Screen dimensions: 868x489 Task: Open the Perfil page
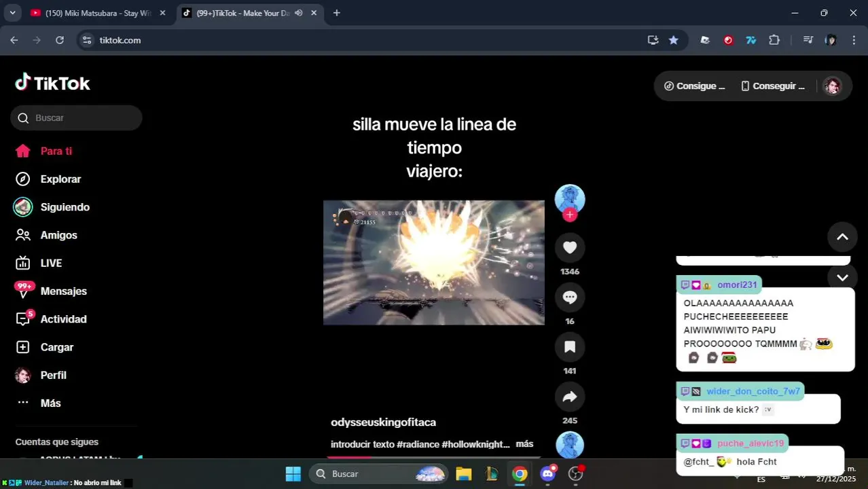click(41, 375)
